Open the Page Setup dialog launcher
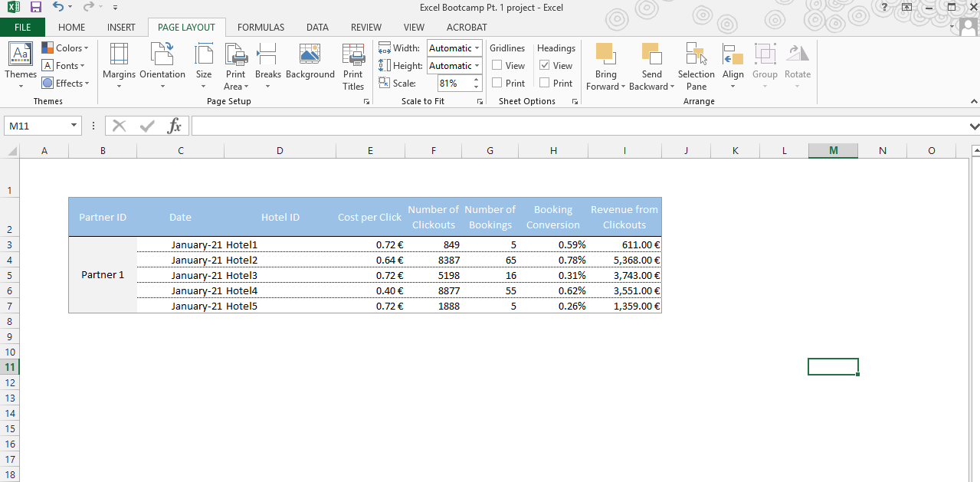Screen dimensions: 980x482 tap(366, 101)
